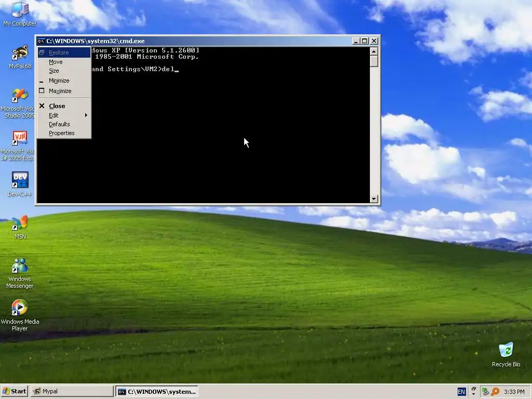
Task: Click the cmd vertical scrollbar thumb
Action: coord(374,61)
